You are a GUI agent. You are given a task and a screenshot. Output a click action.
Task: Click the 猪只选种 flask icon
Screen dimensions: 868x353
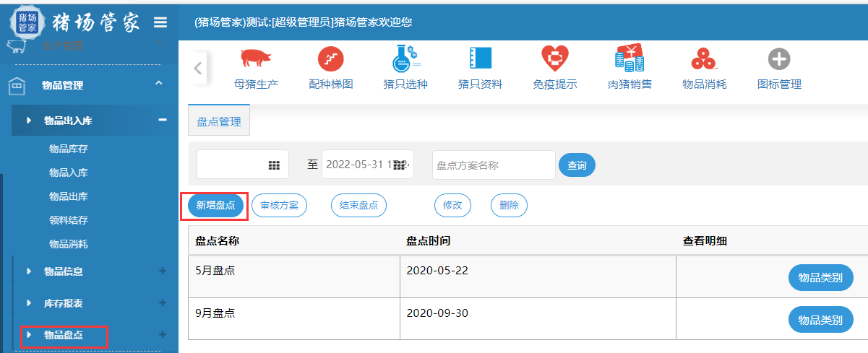[x=405, y=58]
